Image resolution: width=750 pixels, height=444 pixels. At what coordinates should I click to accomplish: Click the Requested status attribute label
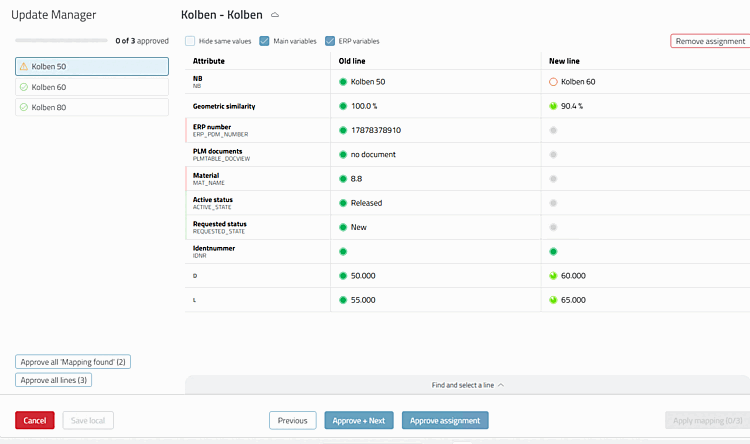[x=220, y=224]
